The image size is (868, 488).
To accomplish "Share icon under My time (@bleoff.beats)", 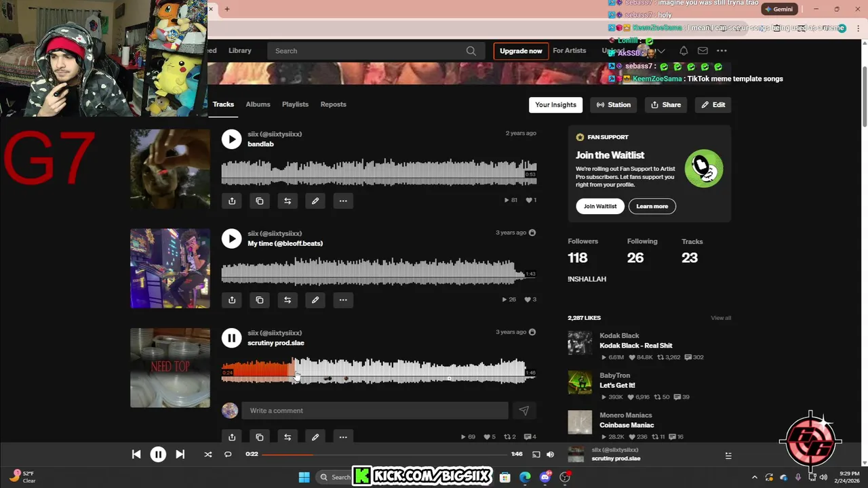I will point(232,300).
